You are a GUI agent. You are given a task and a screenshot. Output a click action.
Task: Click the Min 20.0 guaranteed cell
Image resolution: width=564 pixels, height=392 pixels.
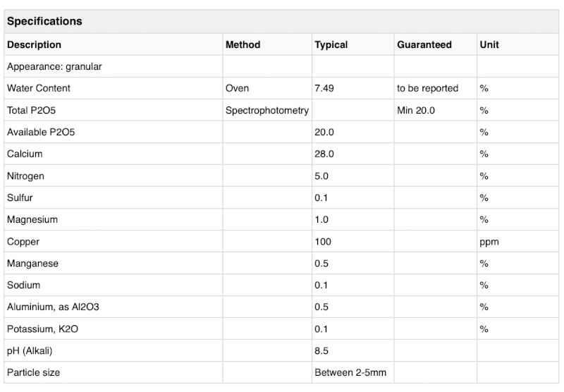(x=416, y=110)
